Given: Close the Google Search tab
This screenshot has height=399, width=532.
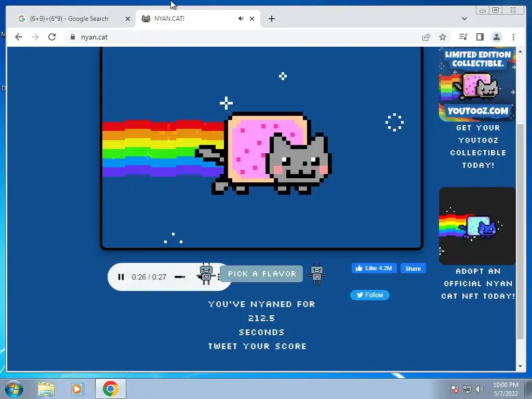Looking at the screenshot, I should tap(128, 19).
